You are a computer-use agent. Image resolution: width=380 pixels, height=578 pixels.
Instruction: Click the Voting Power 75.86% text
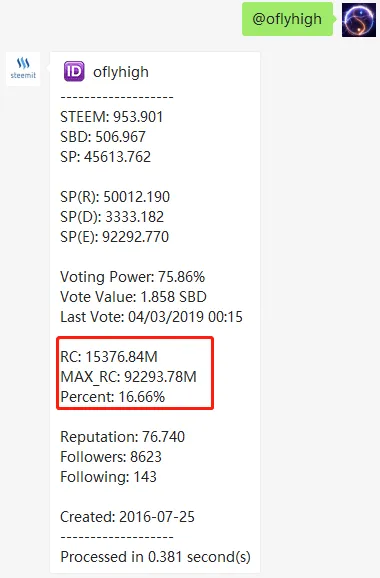point(133,277)
